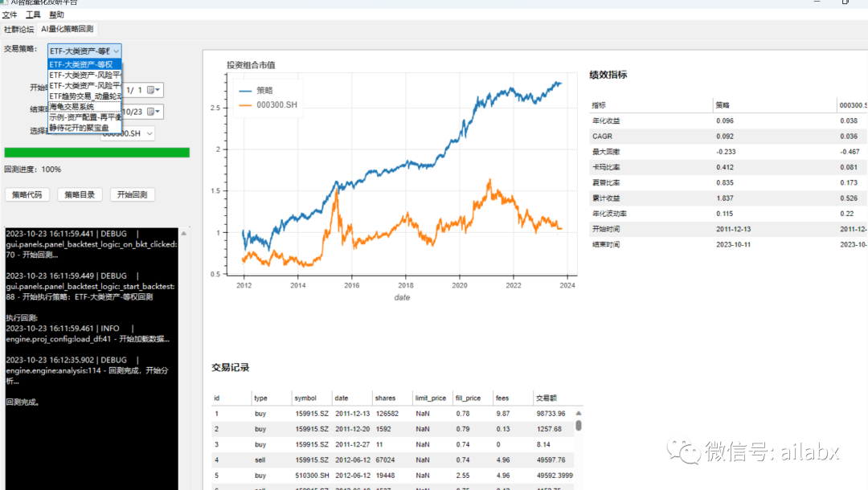
Task: Click the 策略 header in metrics table
Action: (x=775, y=105)
